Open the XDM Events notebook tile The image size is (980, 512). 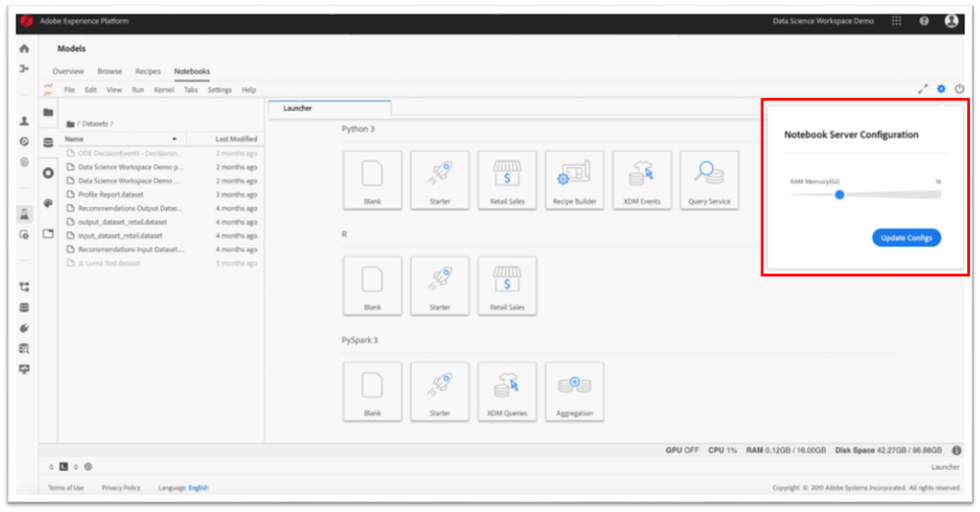(642, 179)
